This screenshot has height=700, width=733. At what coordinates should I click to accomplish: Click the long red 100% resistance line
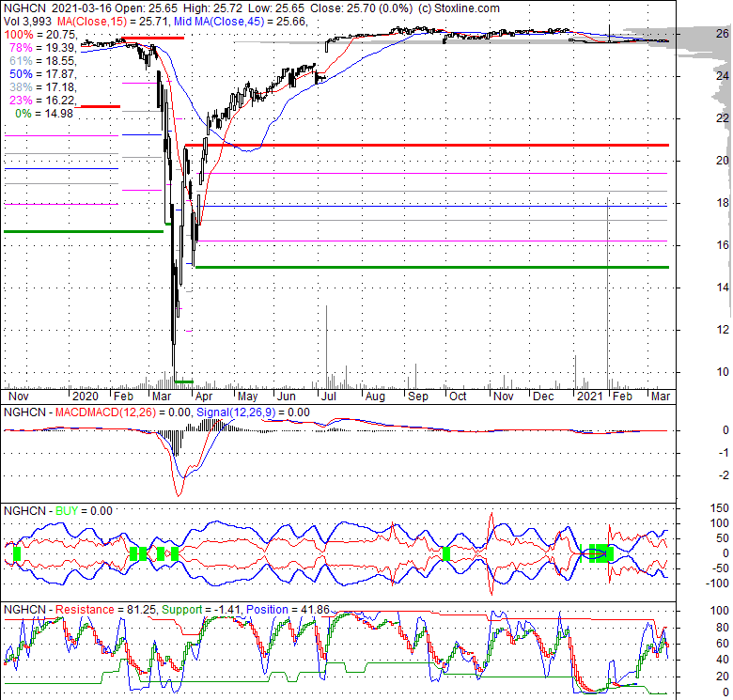[x=427, y=146]
